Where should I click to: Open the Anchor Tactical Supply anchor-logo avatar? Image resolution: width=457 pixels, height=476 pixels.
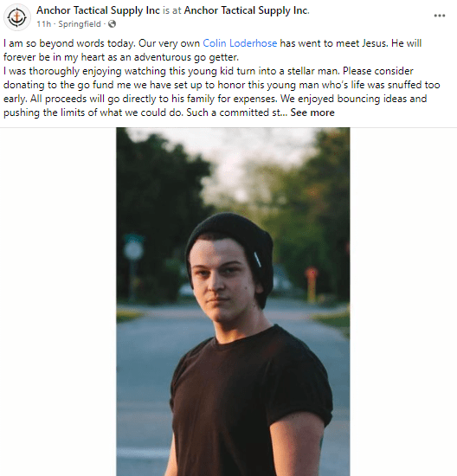tap(17, 17)
